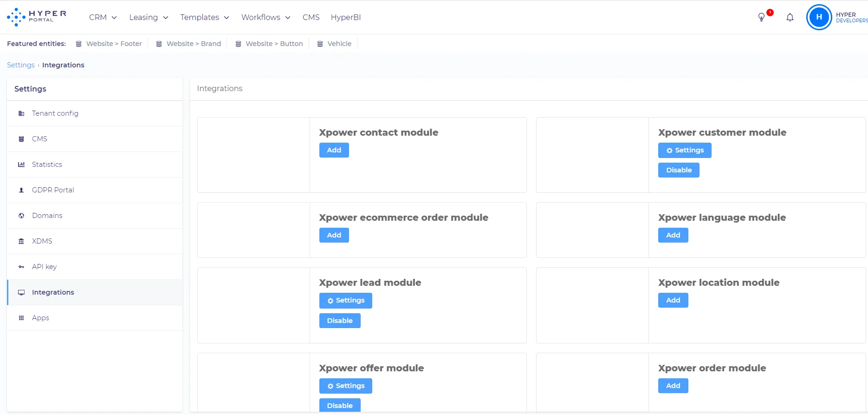868x415 pixels.
Task: Select GDPR Portal in Settings sidebar
Action: pyautogui.click(x=95, y=190)
